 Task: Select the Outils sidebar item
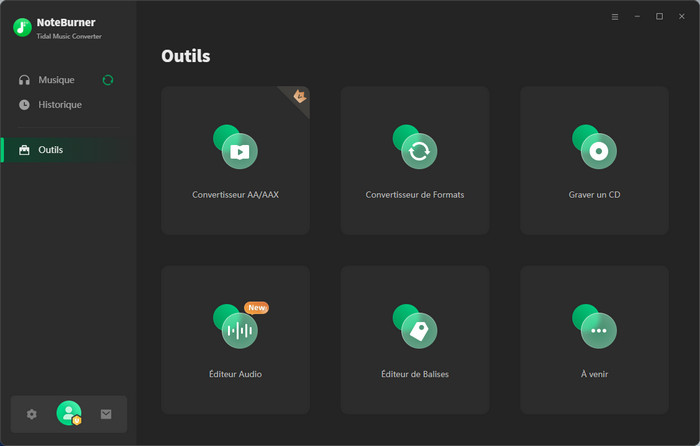click(50, 150)
